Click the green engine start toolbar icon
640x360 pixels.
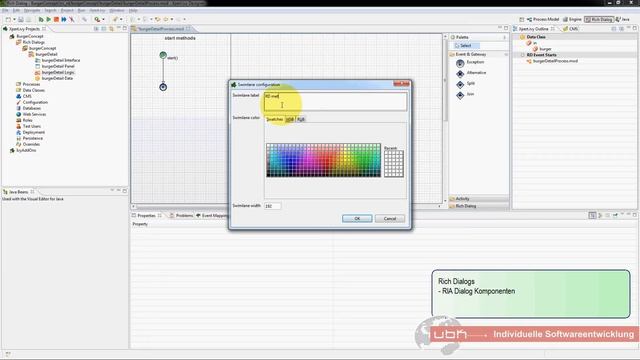click(41, 19)
